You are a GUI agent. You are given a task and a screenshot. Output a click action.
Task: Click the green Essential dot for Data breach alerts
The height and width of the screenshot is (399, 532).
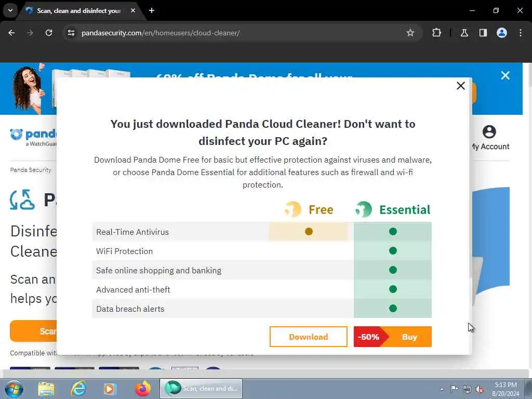tap(393, 309)
